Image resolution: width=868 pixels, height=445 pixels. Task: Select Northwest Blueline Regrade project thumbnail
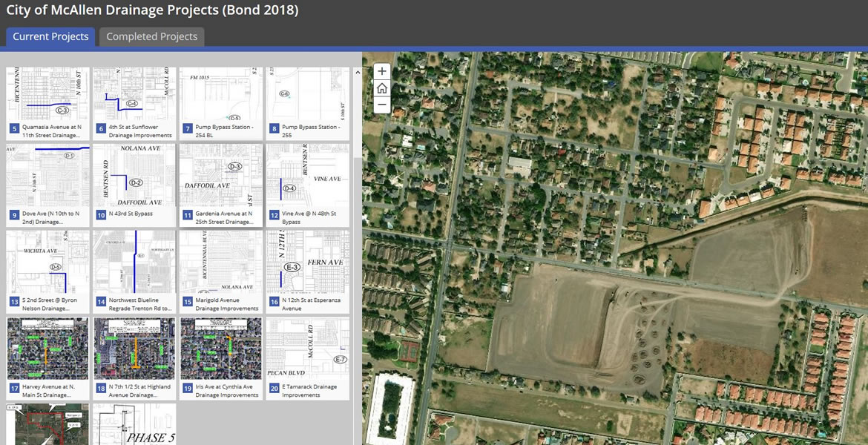point(134,263)
